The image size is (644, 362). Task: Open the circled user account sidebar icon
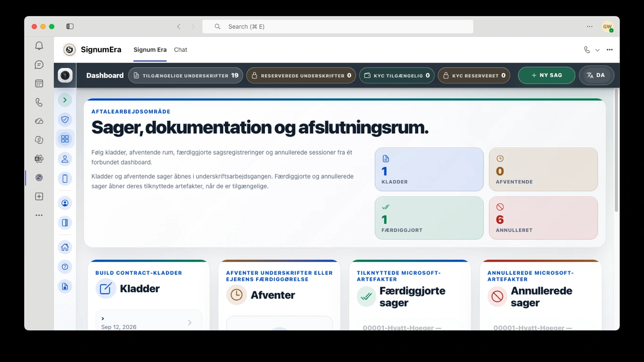(65, 203)
